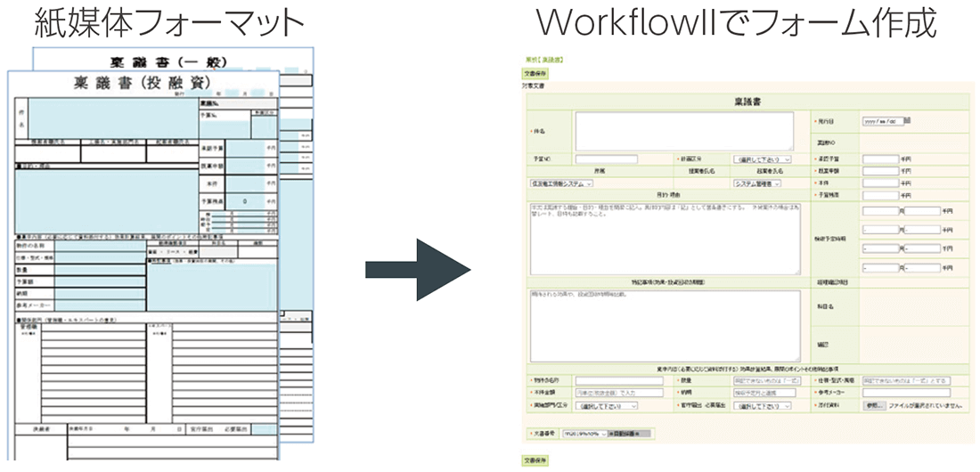Click the 予算残高 amount field
Screen dimensions: 980x472
point(880,196)
